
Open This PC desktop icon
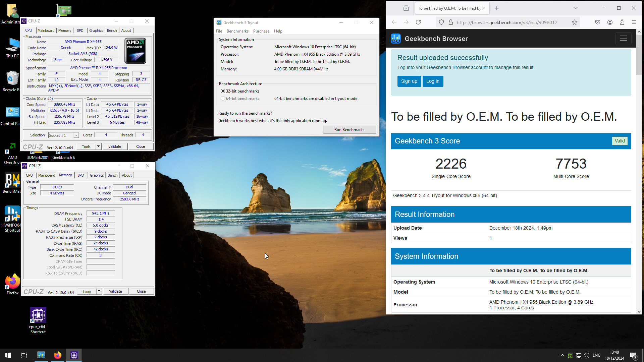[x=12, y=48]
